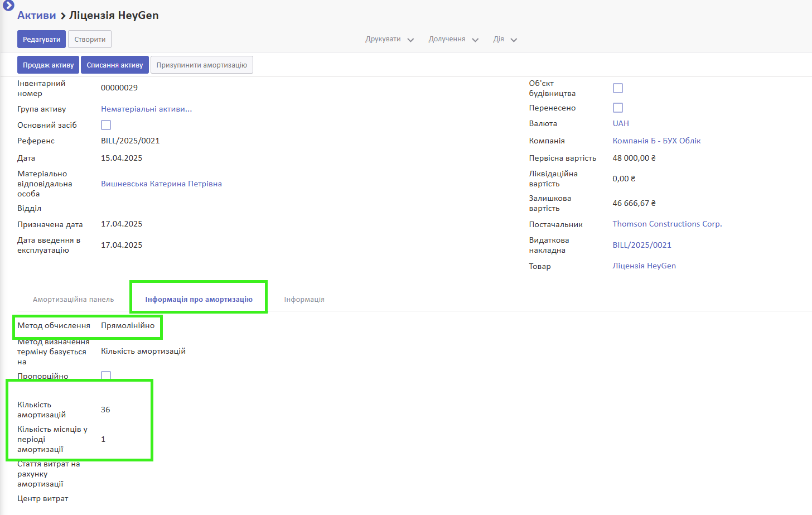This screenshot has width=812, height=515.
Task: Select the 48 000,00 ₴ initial value
Action: coord(634,158)
